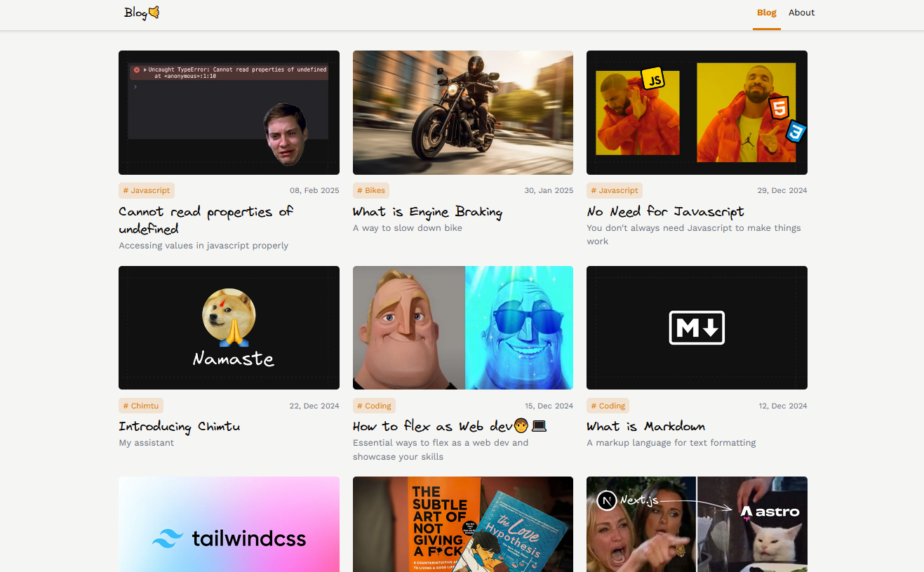Open the About page tab
This screenshot has height=572, width=924.
pos(801,13)
